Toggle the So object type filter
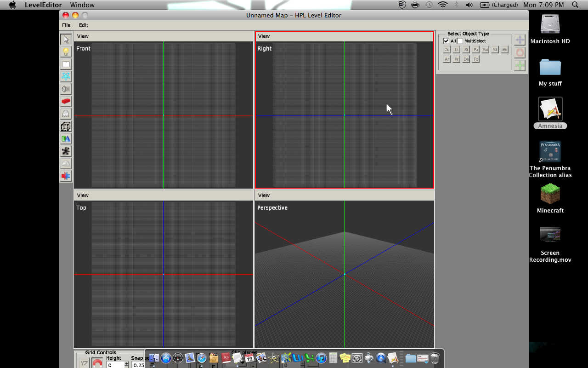The width and height of the screenshot is (588, 368). click(x=486, y=50)
